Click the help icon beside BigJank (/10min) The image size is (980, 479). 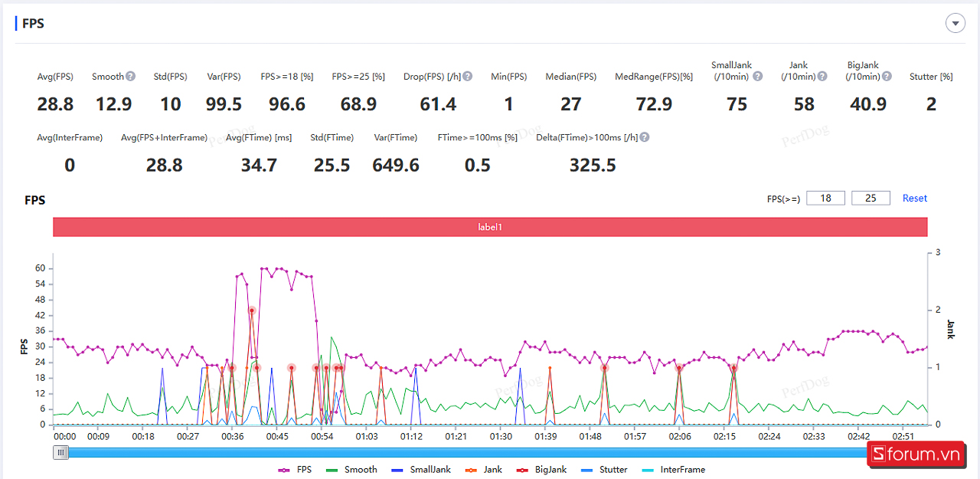[887, 77]
